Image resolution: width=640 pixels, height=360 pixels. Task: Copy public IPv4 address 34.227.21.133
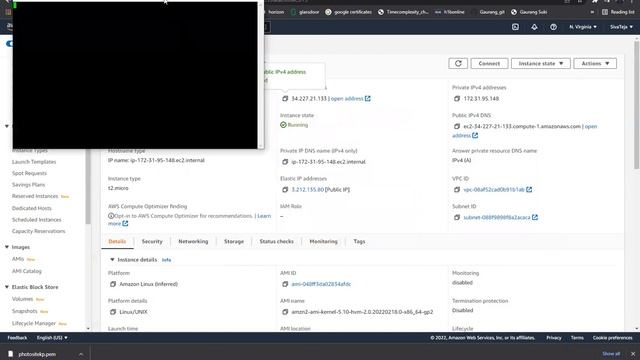(285, 99)
